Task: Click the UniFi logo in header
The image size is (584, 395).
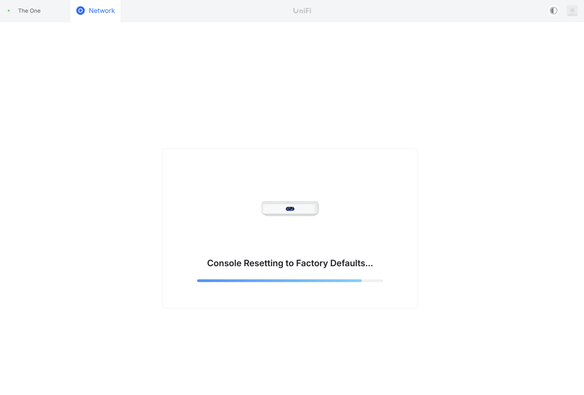Action: point(302,11)
